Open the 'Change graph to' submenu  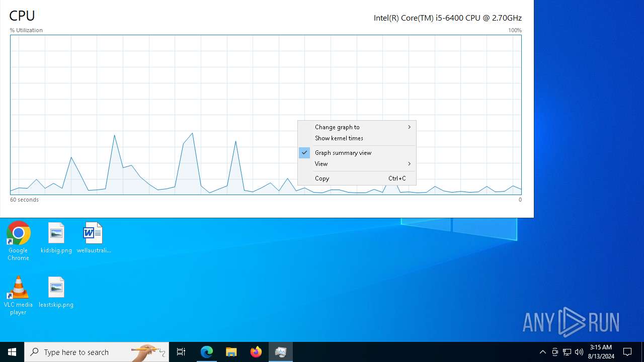coord(357,127)
